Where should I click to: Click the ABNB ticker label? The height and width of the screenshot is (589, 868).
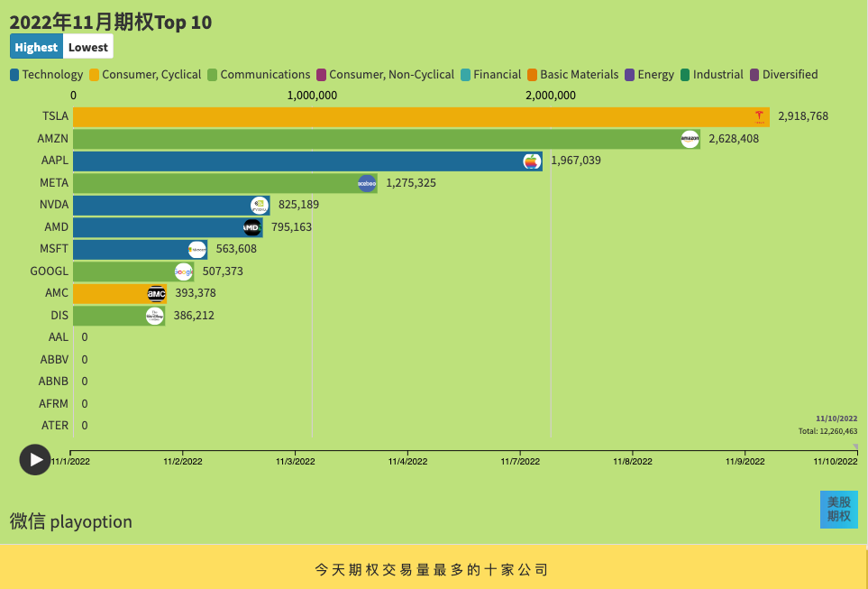tap(53, 382)
